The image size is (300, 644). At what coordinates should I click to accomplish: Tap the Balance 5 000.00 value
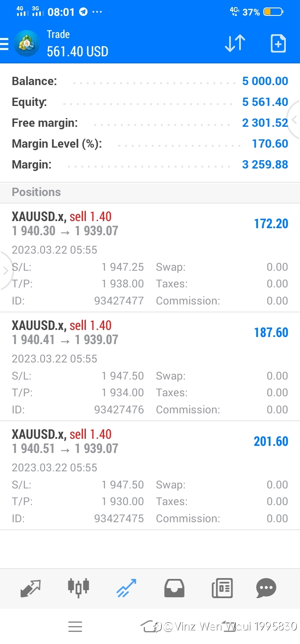point(265,81)
